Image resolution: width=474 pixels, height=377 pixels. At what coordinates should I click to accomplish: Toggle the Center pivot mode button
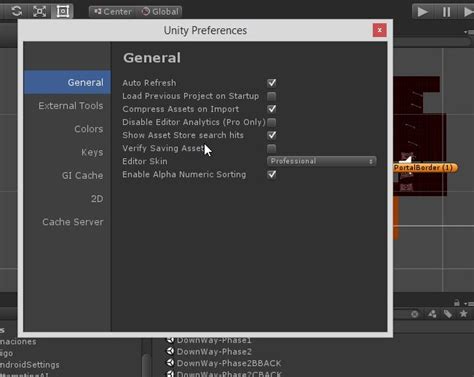(x=112, y=12)
